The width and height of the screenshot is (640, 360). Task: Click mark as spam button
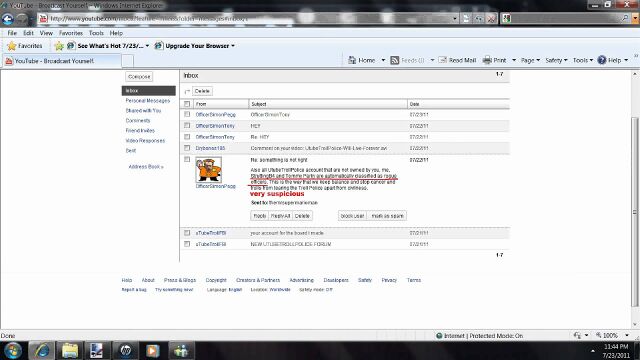387,216
